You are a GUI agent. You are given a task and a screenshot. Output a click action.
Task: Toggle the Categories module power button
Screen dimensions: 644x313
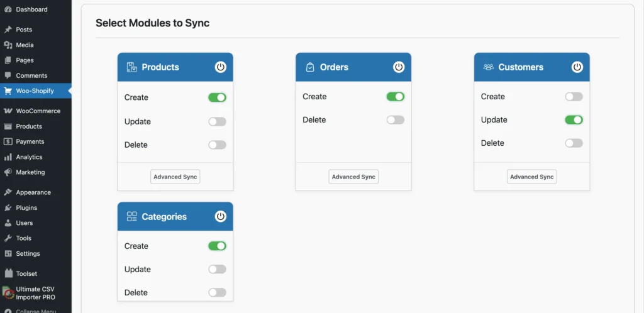[221, 217]
